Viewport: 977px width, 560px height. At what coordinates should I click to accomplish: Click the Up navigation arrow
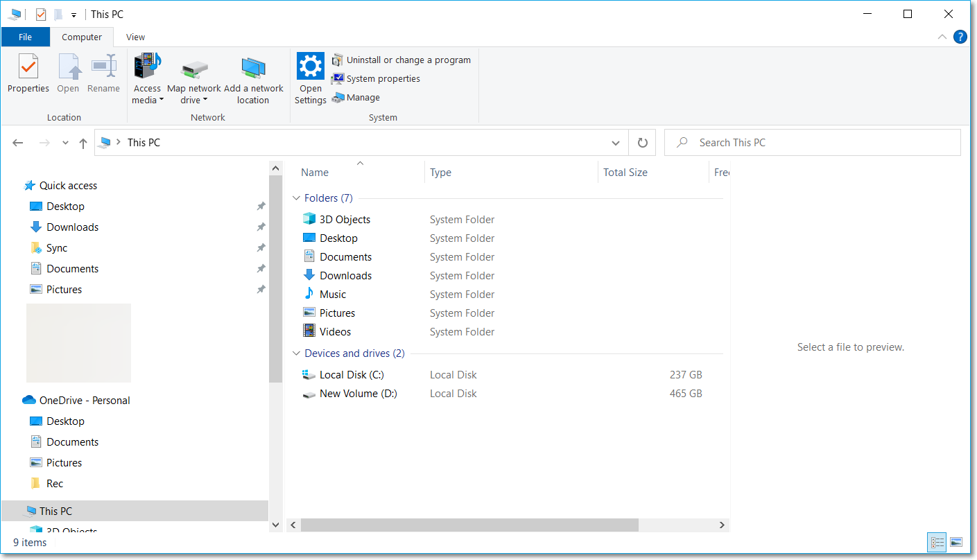click(x=83, y=142)
